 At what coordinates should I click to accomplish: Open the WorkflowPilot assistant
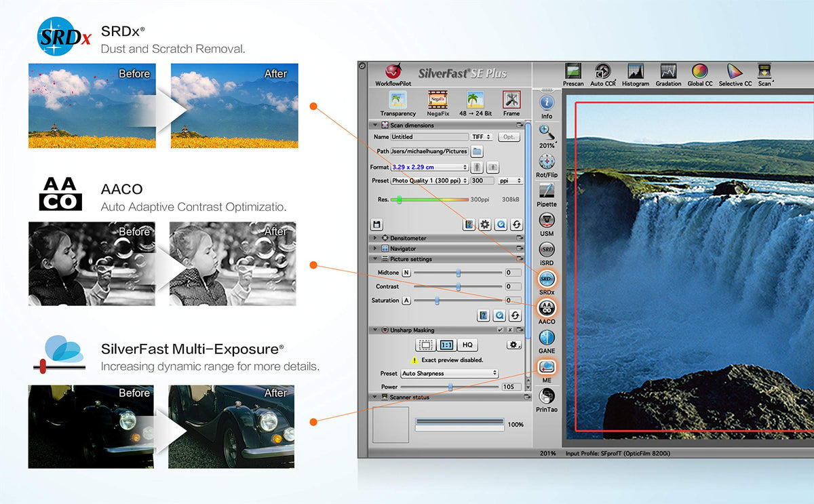coord(393,73)
